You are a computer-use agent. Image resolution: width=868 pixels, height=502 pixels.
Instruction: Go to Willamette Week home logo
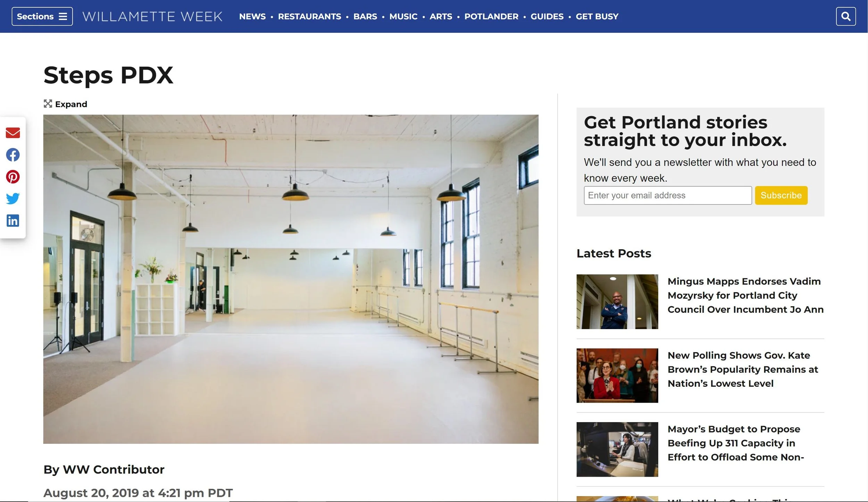click(x=152, y=16)
